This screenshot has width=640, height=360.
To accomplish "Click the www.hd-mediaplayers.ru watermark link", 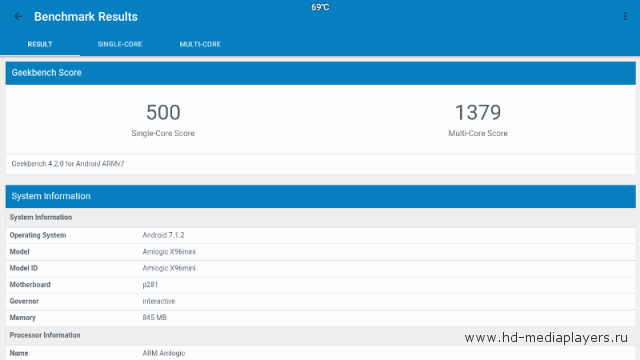I will (546, 338).
